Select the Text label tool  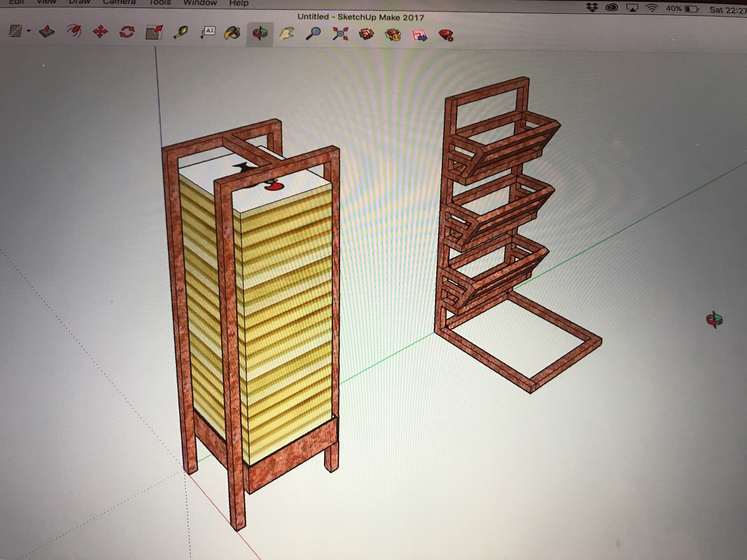tap(208, 33)
